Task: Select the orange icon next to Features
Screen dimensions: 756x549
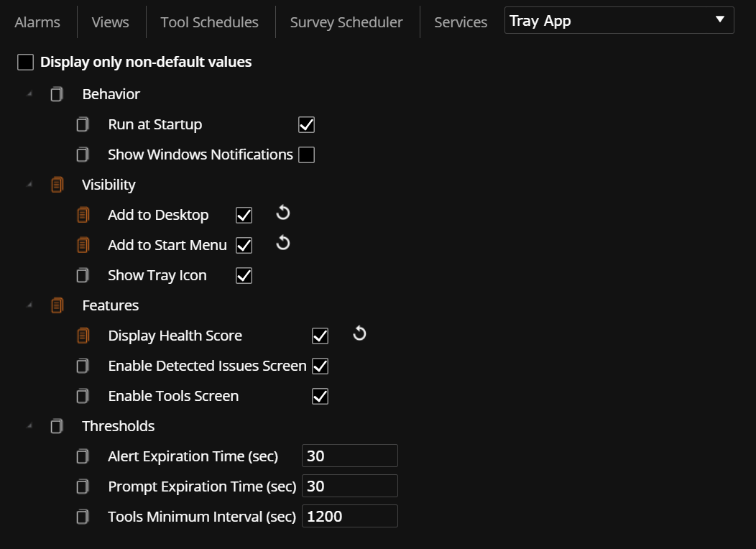Action: point(57,305)
